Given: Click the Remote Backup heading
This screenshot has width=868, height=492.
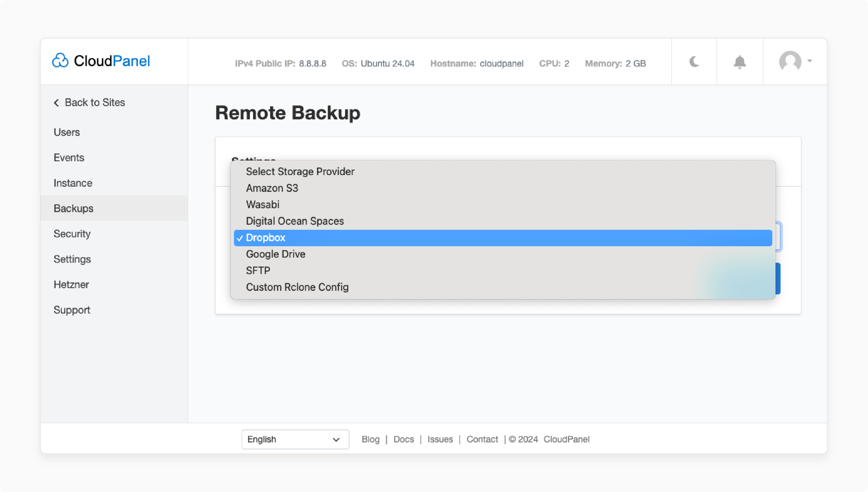Looking at the screenshot, I should (288, 113).
